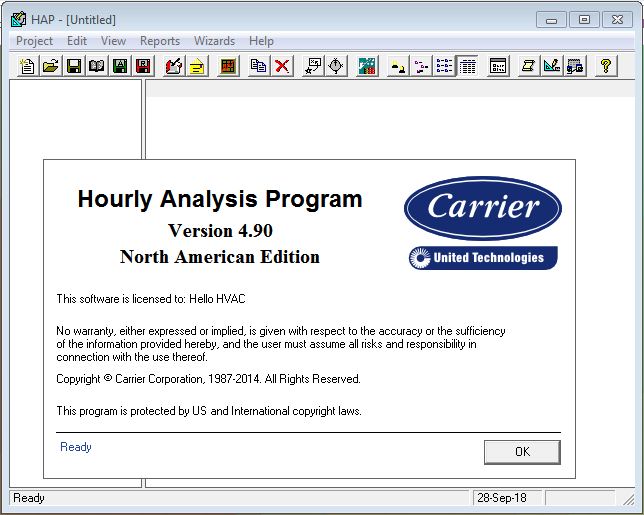Click the window-form layout toolbar icon

coord(498,66)
